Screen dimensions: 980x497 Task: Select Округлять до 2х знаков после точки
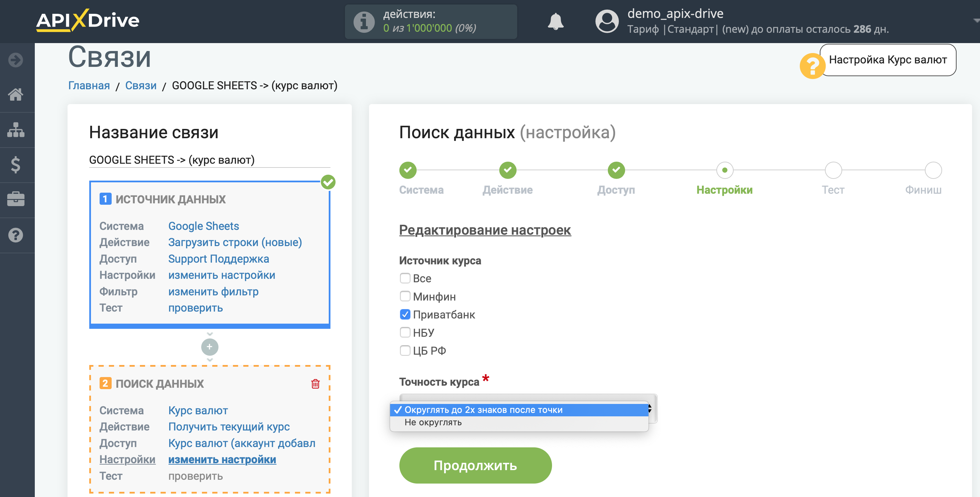pyautogui.click(x=519, y=409)
